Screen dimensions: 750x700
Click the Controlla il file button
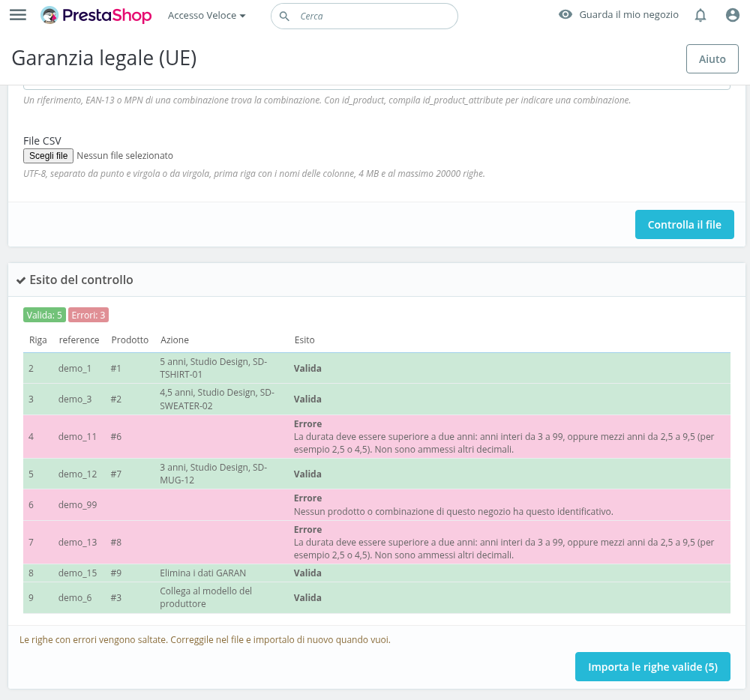[x=685, y=225]
